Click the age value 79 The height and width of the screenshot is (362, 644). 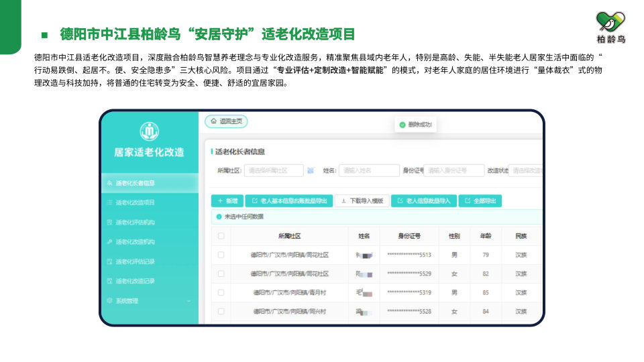point(486,255)
